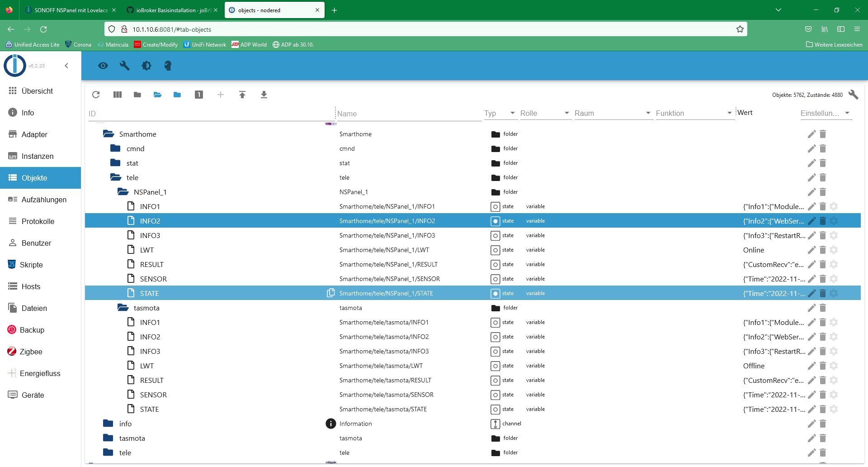Click the numbered expand-one-level icon
The image size is (868, 467).
(x=199, y=95)
